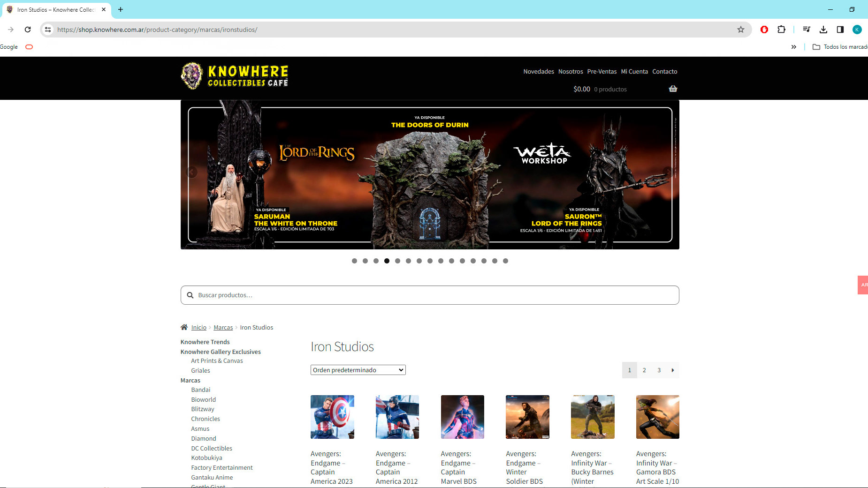Reload the page with the refresh icon
Image resolution: width=868 pixels, height=488 pixels.
pyautogui.click(x=28, y=30)
